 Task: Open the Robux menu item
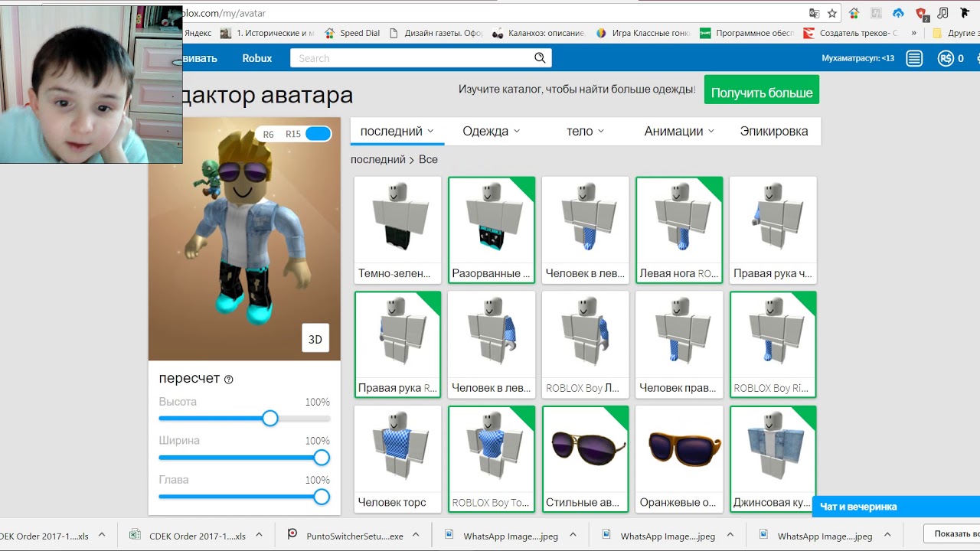[x=256, y=58]
